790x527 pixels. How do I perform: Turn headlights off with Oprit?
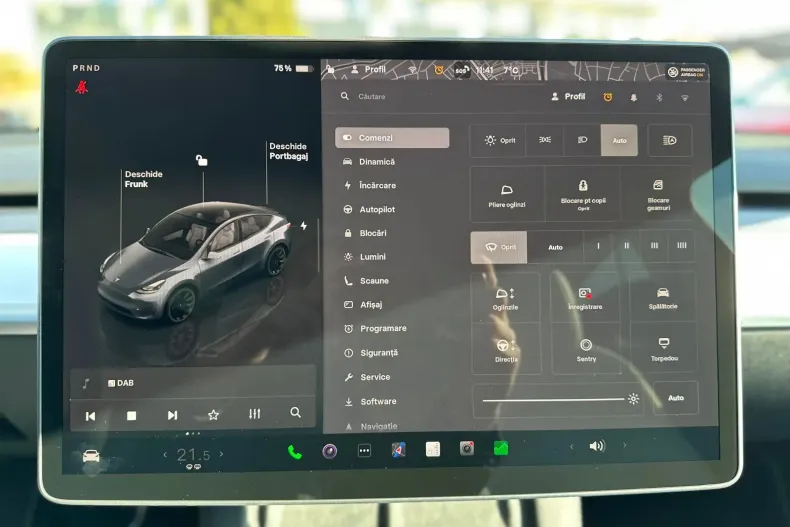tap(498, 140)
